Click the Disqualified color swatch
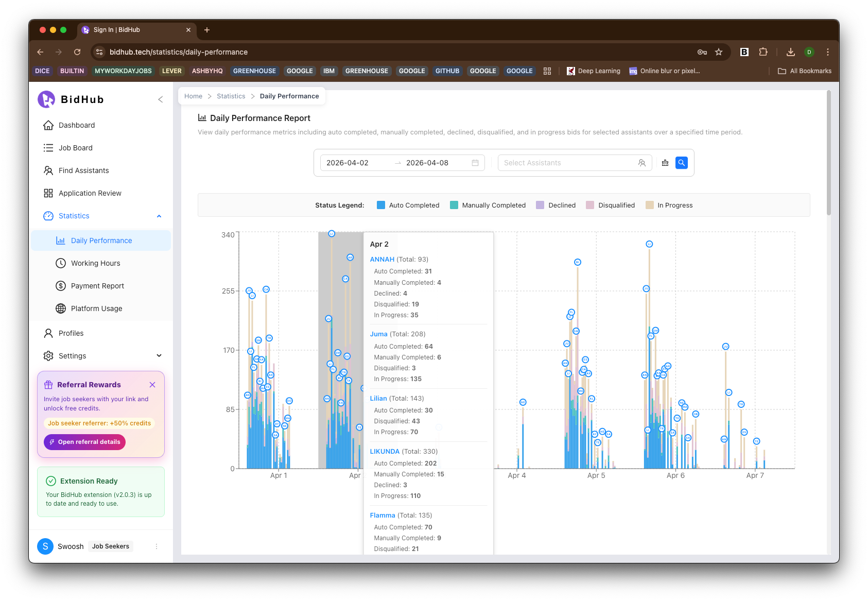 click(590, 205)
